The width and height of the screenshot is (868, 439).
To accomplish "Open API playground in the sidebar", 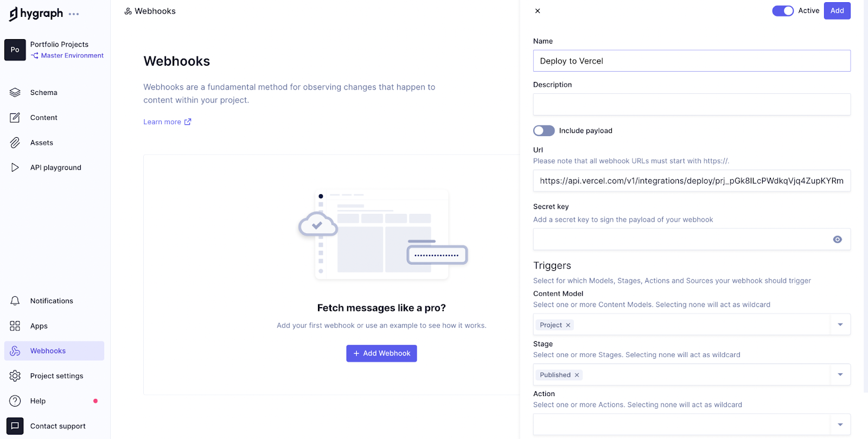I will point(54,168).
